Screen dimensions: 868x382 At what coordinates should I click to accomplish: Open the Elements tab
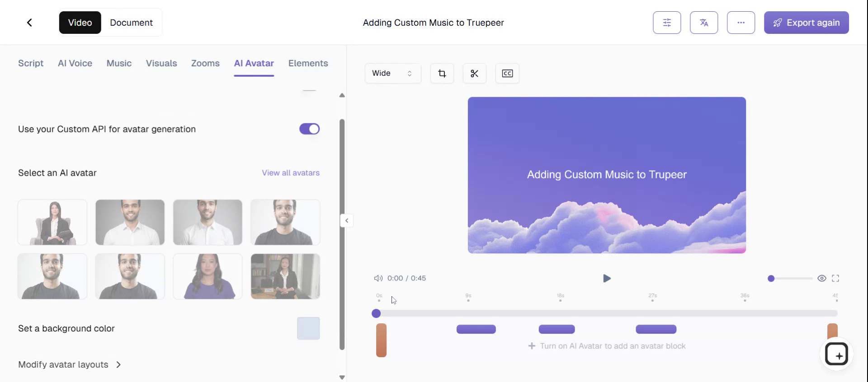[x=308, y=63]
